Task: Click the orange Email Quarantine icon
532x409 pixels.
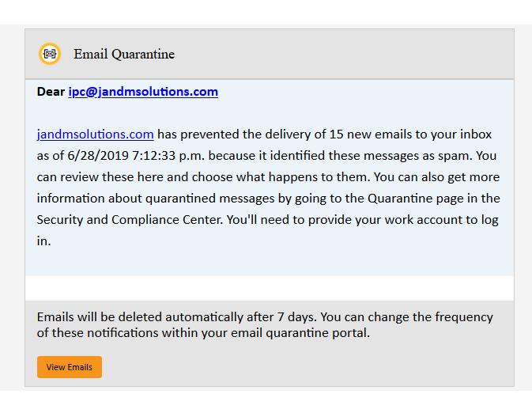Action: [50, 54]
